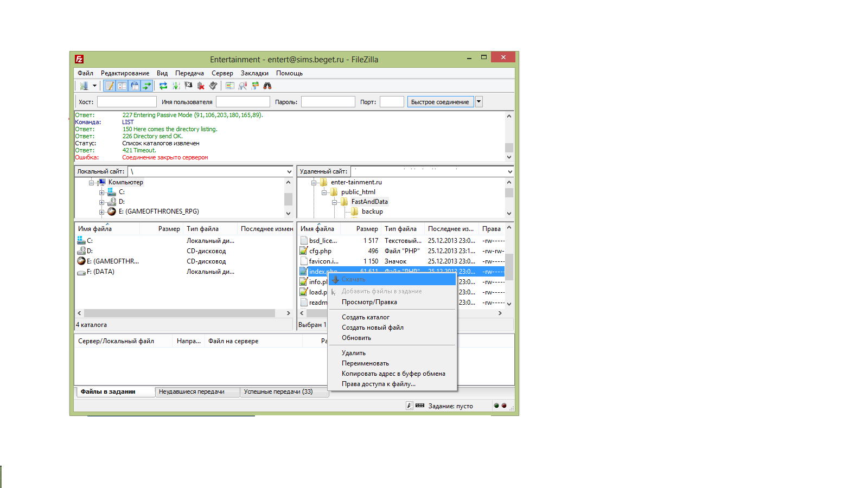Screen dimensions: 868x488
Task: Collapse the public_html remote folder
Action: point(324,192)
